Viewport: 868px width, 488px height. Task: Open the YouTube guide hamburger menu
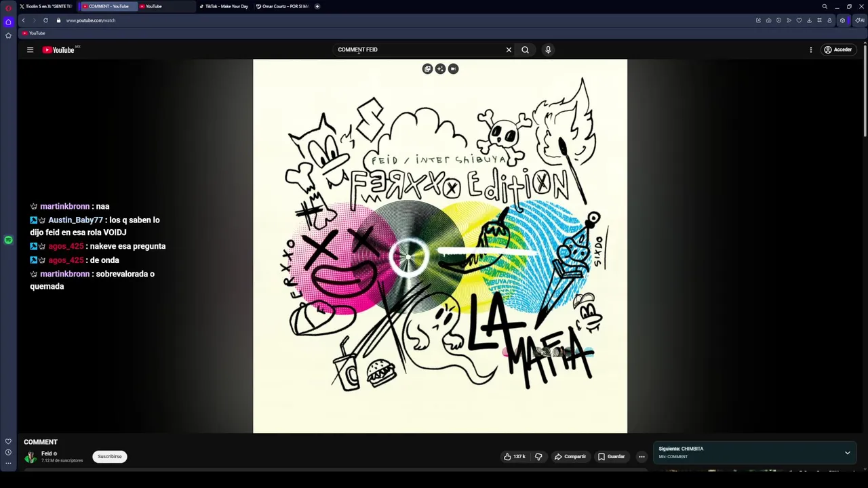[30, 49]
